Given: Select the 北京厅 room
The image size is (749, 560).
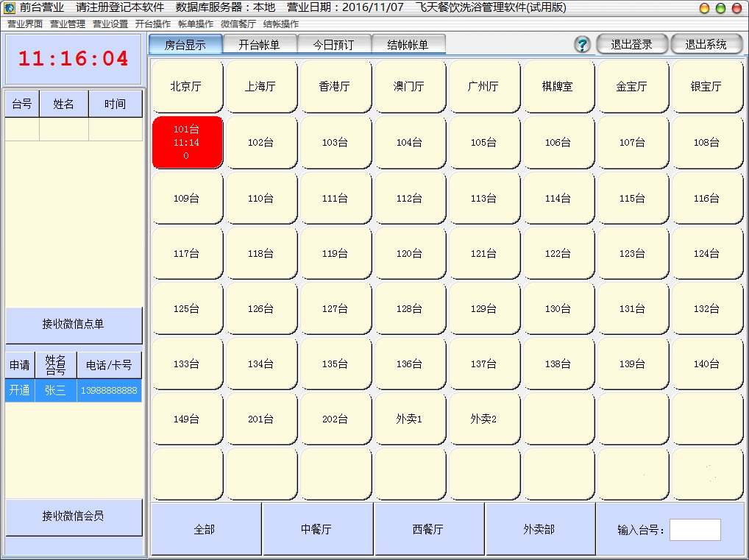Looking at the screenshot, I should pyautogui.click(x=187, y=86).
